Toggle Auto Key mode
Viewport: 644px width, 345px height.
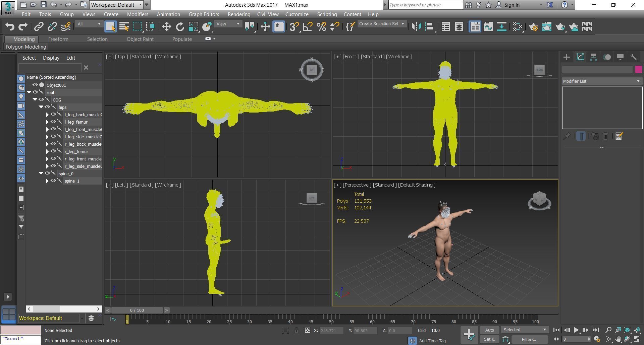pyautogui.click(x=489, y=330)
